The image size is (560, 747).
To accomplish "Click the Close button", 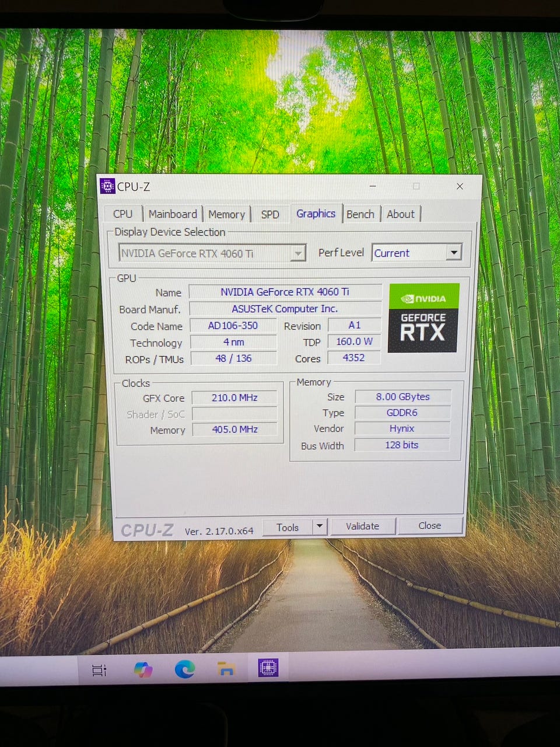I will (x=430, y=525).
